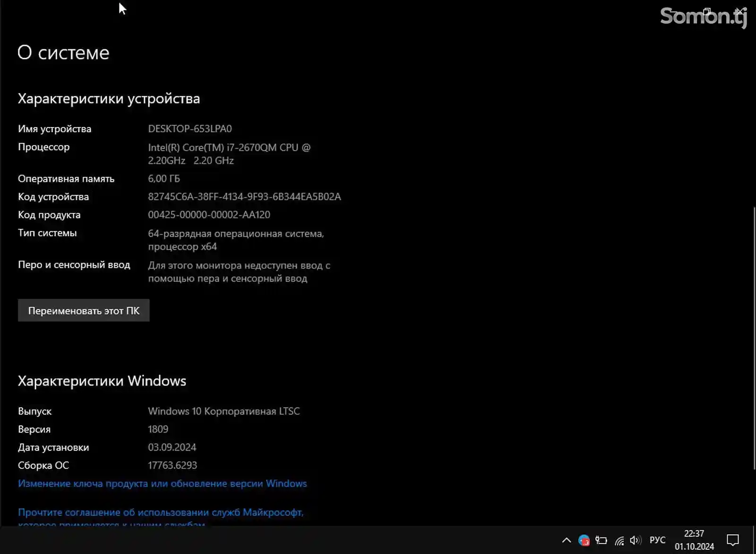The height and width of the screenshot is (554, 756).
Task: Click the 'Характеристики устройства' heading
Action: tap(109, 99)
